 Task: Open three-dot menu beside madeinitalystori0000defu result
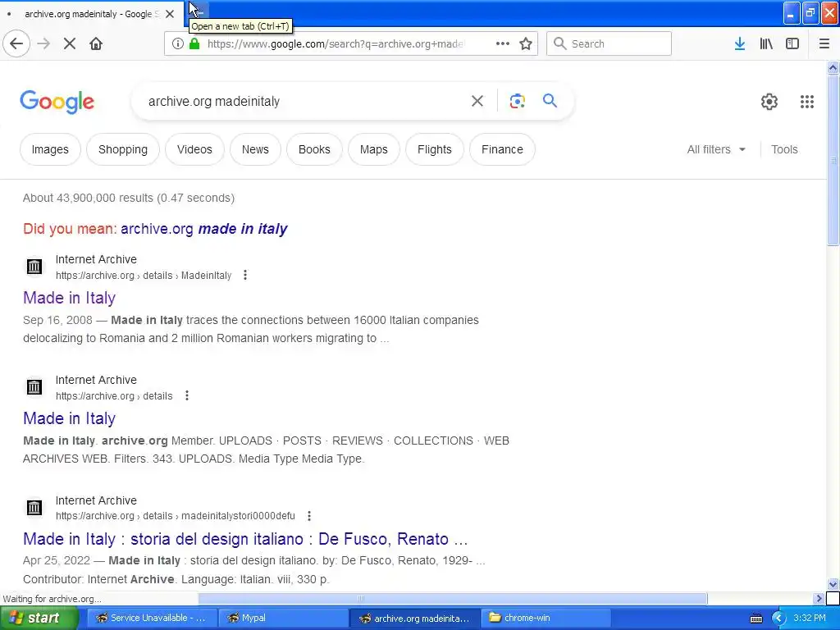click(x=309, y=516)
